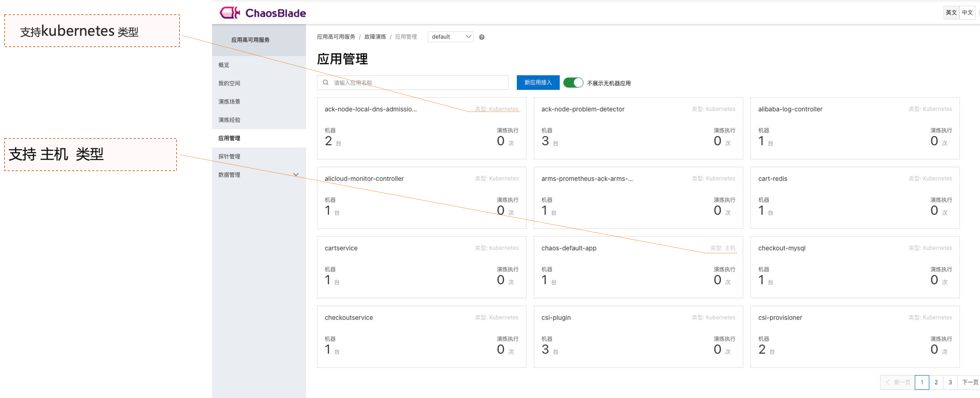
Task: Go to 我的空间 sidebar item
Action: (229, 83)
